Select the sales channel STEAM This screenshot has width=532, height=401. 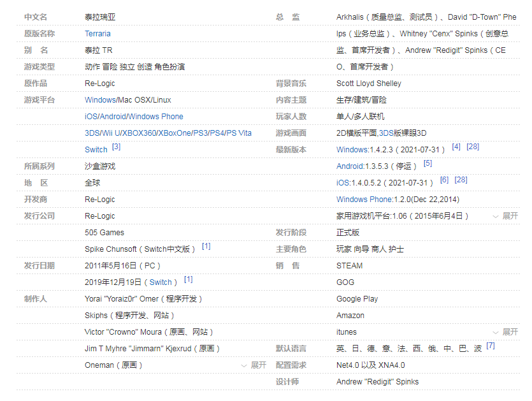click(x=350, y=266)
